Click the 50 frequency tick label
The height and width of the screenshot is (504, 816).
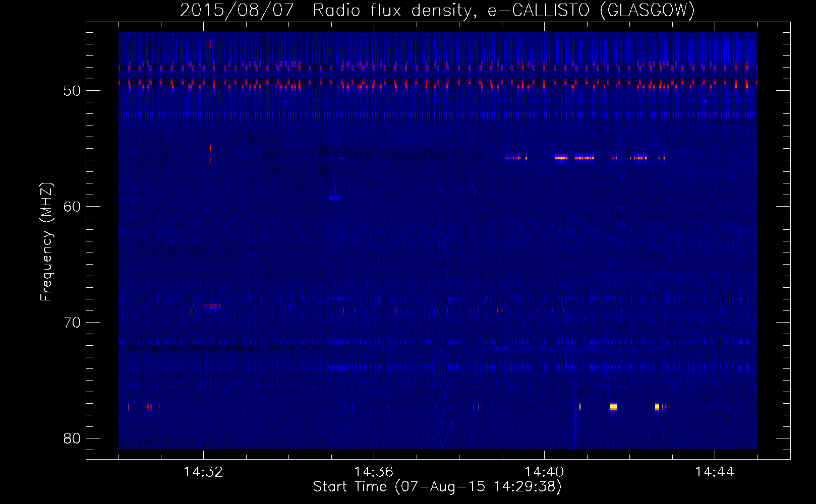[72, 91]
